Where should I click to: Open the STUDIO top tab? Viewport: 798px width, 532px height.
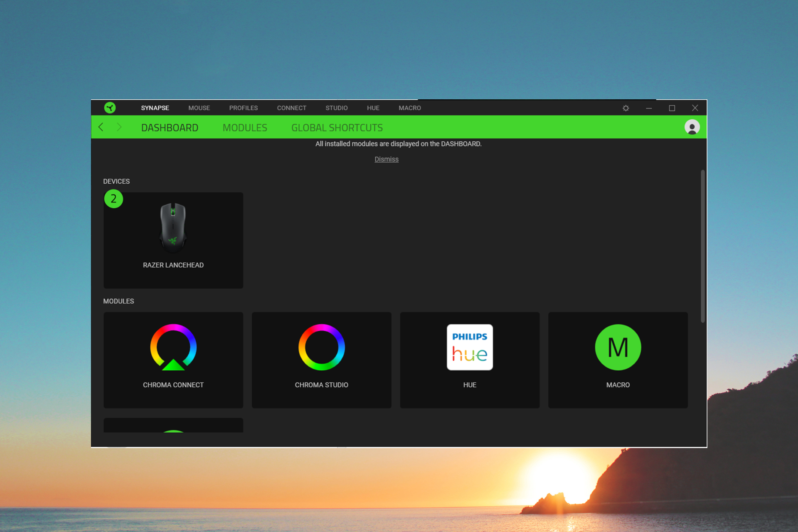tap(337, 108)
